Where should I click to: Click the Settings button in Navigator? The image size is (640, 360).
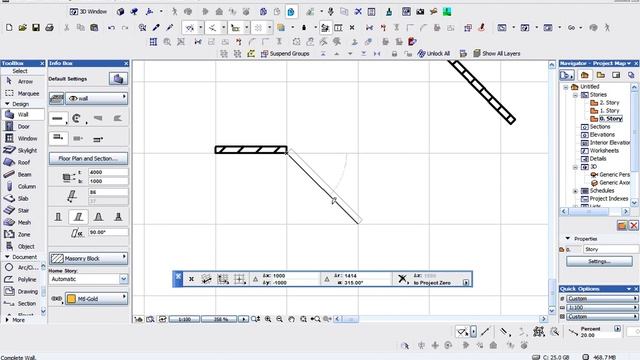(x=599, y=261)
